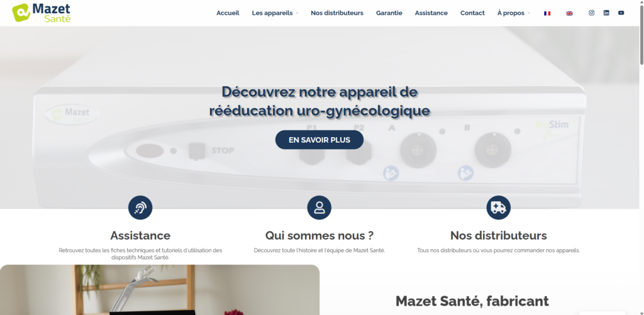The height and width of the screenshot is (315, 644).
Task: Click the person icon above Qui sommes nous
Action: (x=319, y=207)
